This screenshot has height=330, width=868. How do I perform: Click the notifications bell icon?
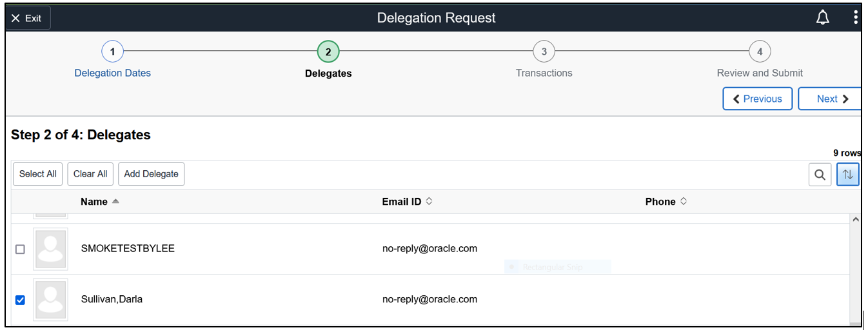click(822, 18)
